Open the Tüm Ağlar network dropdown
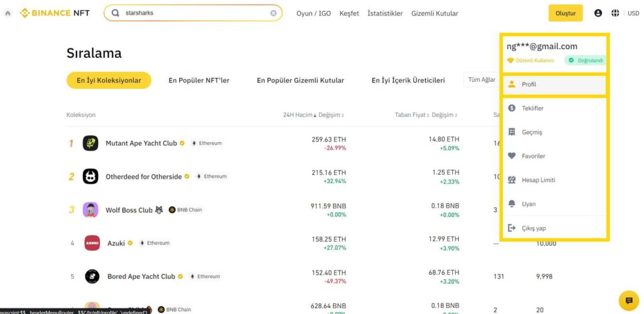Viewport: 644px width, 314px height. (481, 80)
